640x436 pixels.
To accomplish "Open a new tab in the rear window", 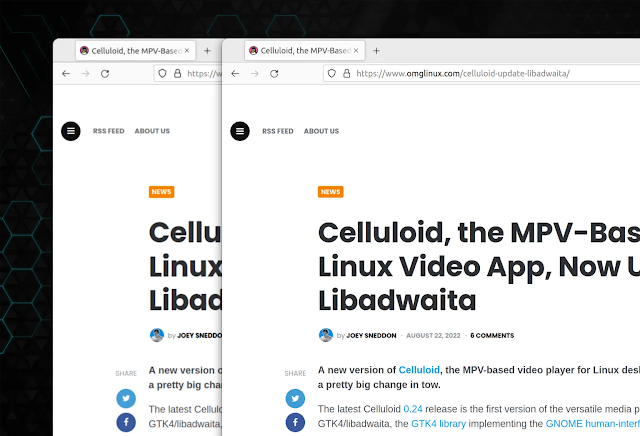I will click(x=207, y=51).
